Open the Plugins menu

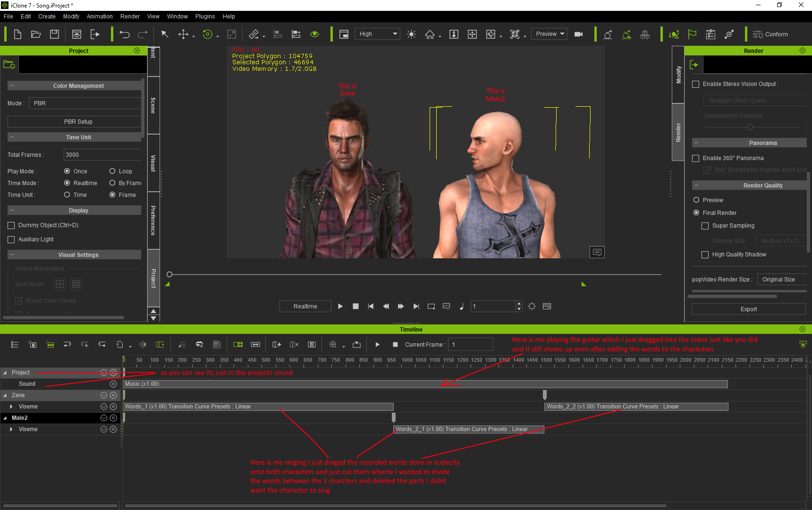(205, 17)
